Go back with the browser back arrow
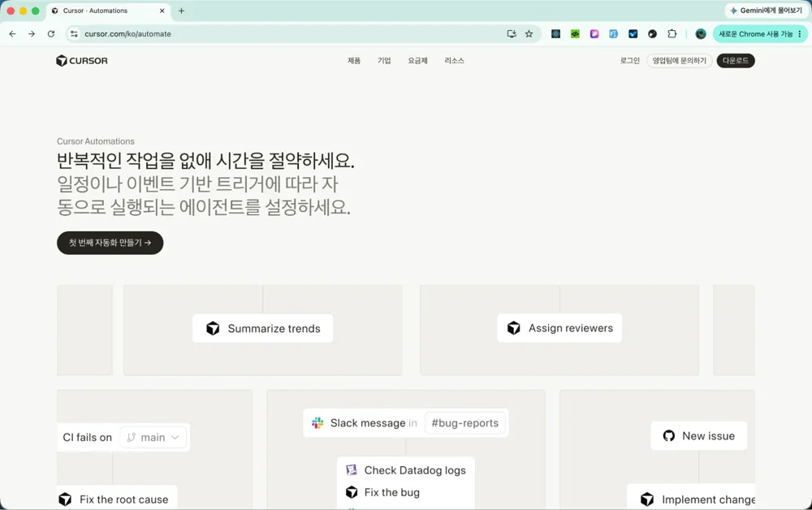 [12, 33]
